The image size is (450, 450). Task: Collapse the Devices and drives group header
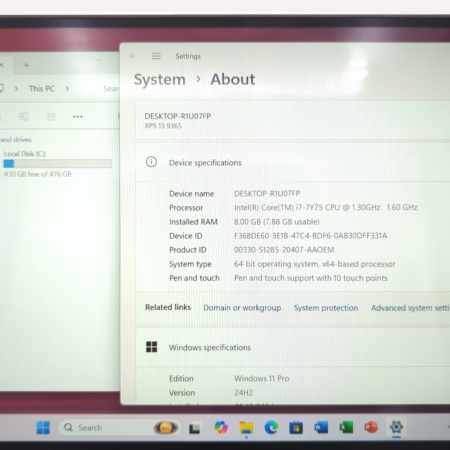[16, 140]
